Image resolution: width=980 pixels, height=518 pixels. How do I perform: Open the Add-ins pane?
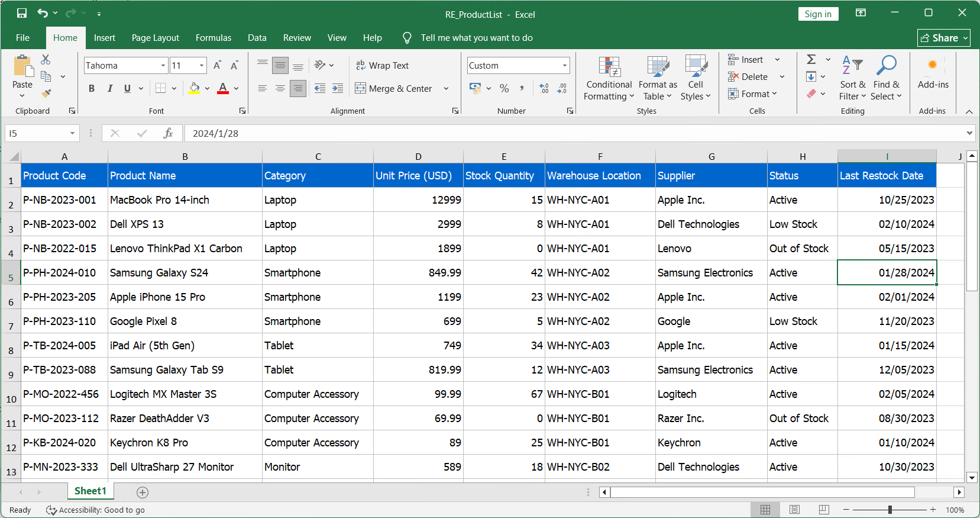(x=933, y=72)
